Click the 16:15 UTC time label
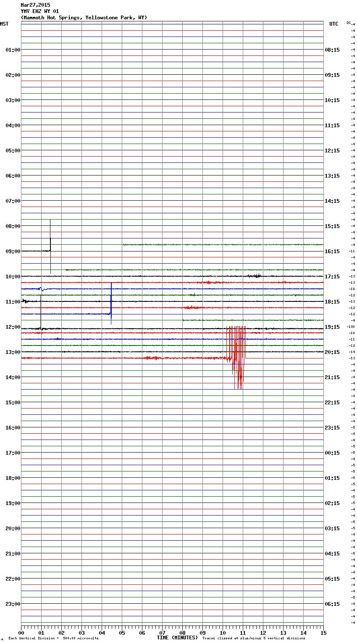The height and width of the screenshot is (644, 357). pos(332,251)
